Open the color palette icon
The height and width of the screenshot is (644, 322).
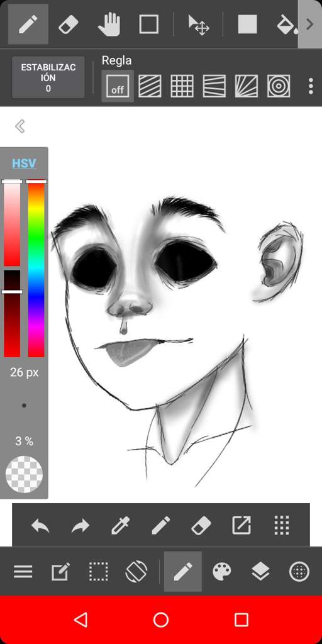(222, 571)
